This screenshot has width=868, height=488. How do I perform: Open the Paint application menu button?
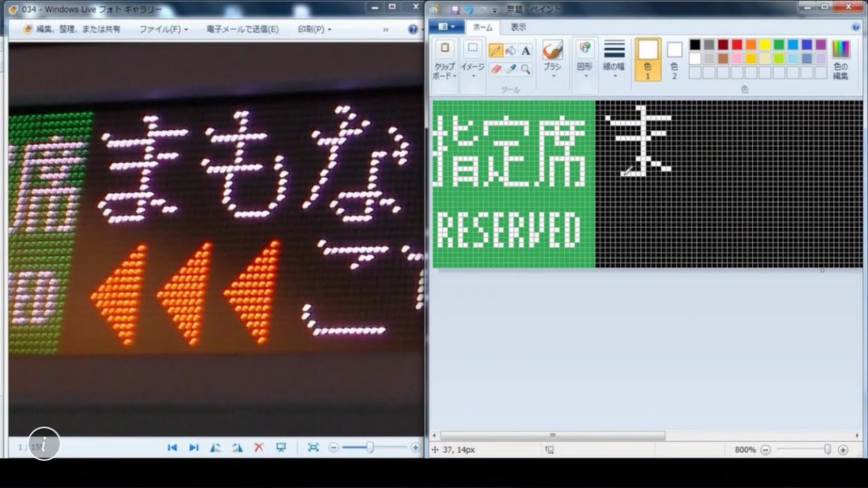[x=446, y=27]
